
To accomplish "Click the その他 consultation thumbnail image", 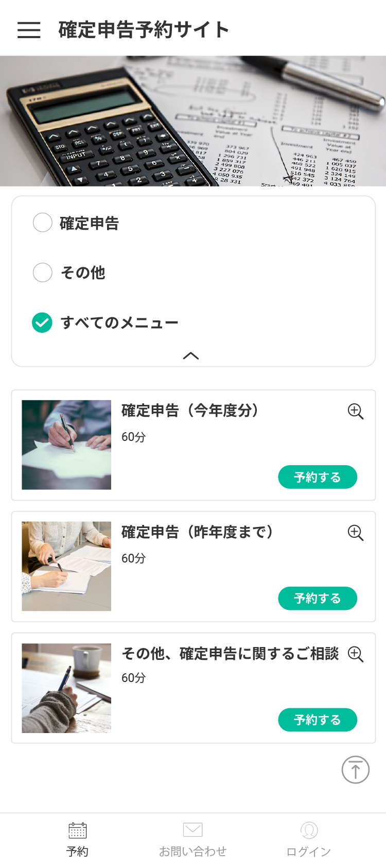I will (66, 688).
